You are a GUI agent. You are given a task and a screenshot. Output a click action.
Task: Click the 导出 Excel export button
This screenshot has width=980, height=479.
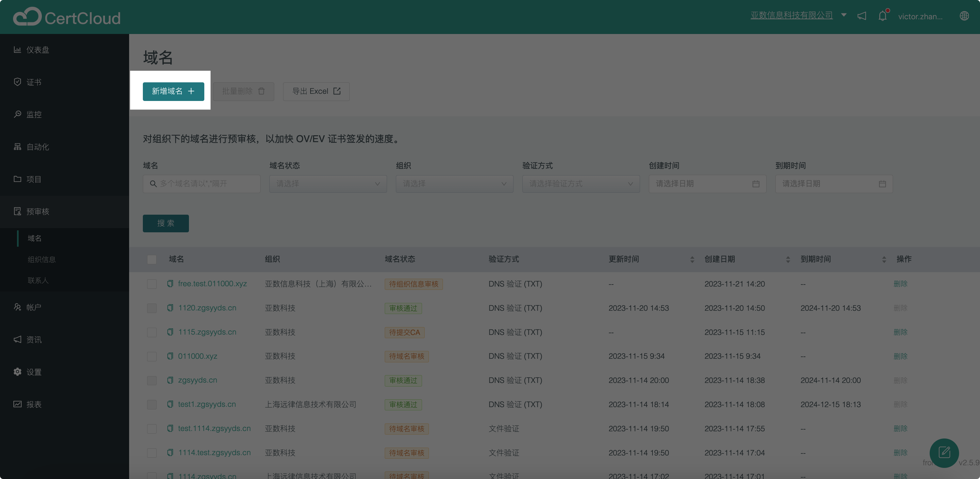click(316, 91)
